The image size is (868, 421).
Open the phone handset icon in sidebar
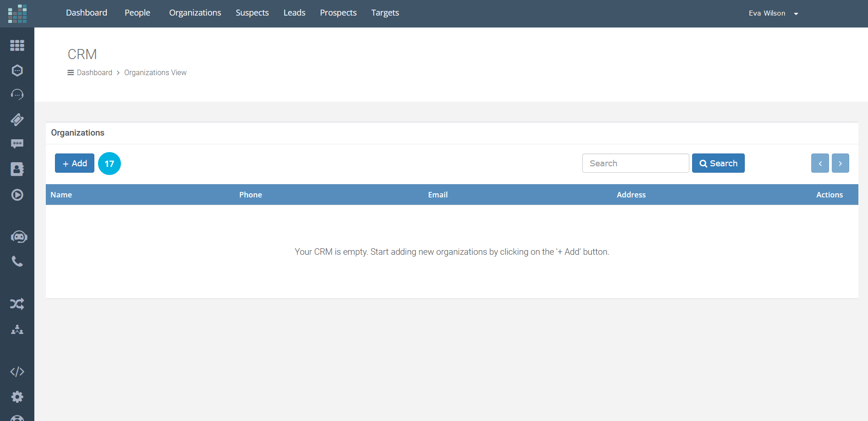tap(17, 262)
